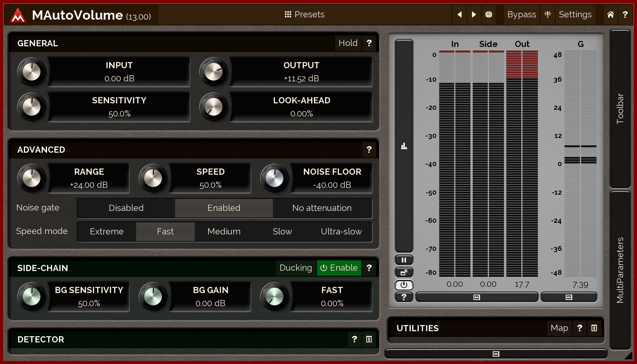Click the Bypass button
Screen dimensions: 637x364
pyautogui.click(x=521, y=15)
